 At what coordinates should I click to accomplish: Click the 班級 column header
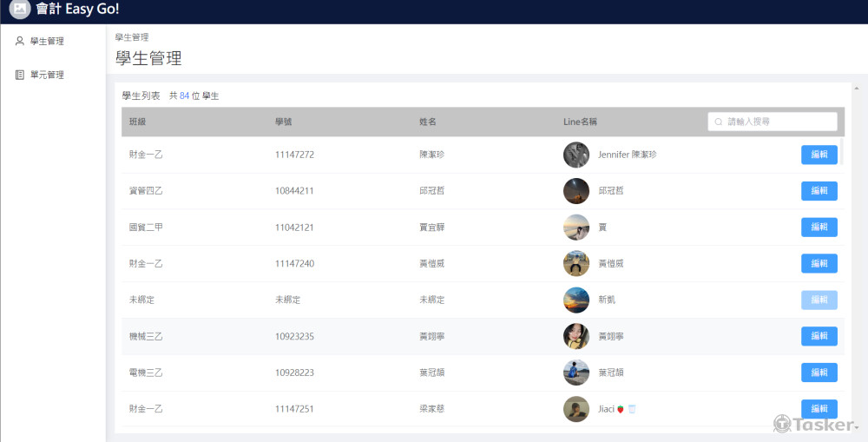click(x=137, y=122)
